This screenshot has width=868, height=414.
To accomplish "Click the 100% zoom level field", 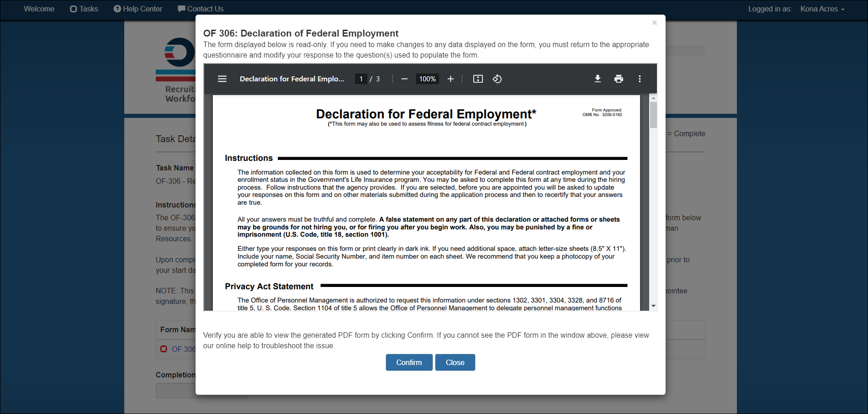I will [428, 79].
